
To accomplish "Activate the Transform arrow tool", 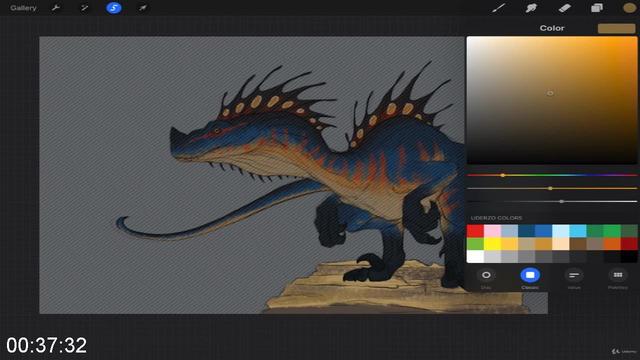I will [142, 8].
